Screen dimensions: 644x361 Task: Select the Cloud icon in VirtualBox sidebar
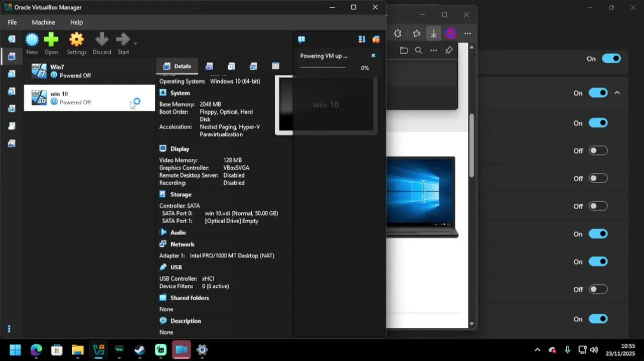[x=11, y=126]
